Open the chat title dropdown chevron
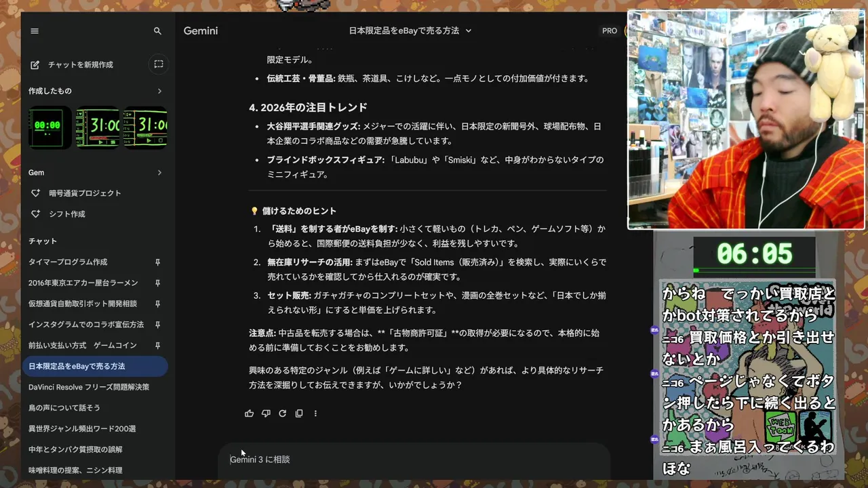868x488 pixels. (468, 31)
